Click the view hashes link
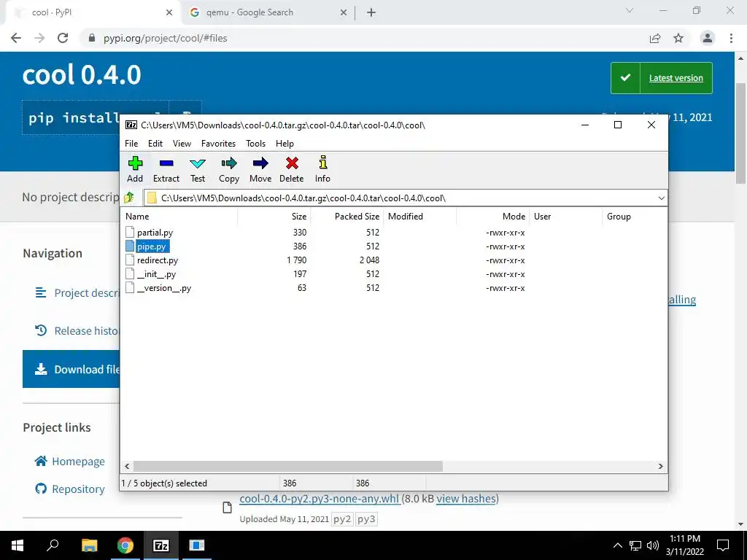The width and height of the screenshot is (747, 560). (x=466, y=499)
